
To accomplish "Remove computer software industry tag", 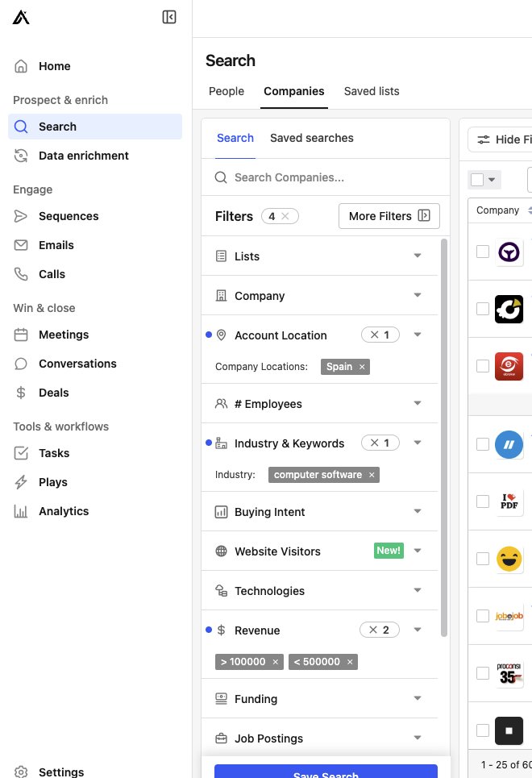I will pos(372,475).
